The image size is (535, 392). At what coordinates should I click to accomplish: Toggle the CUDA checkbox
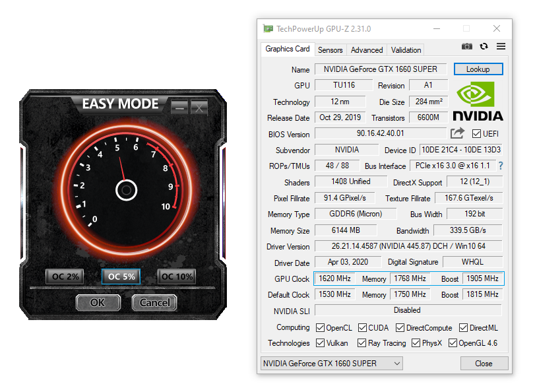click(362, 328)
